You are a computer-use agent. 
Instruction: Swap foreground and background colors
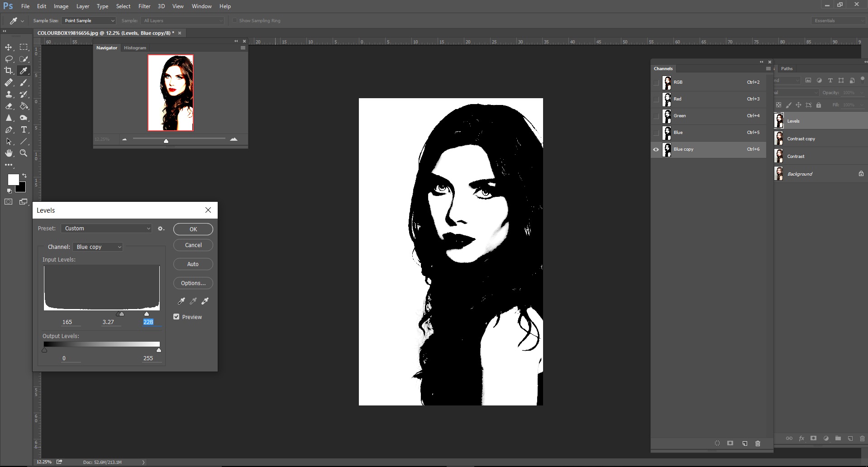tap(24, 175)
